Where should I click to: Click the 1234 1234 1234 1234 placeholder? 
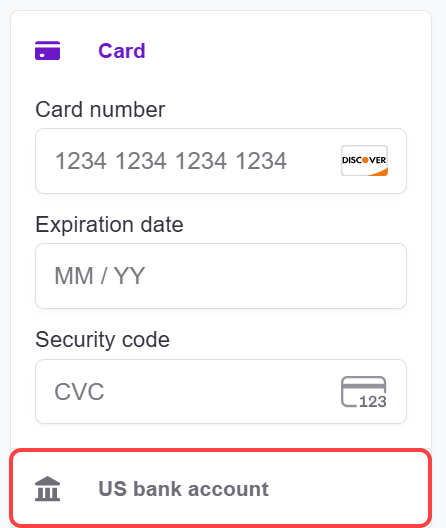[171, 161]
